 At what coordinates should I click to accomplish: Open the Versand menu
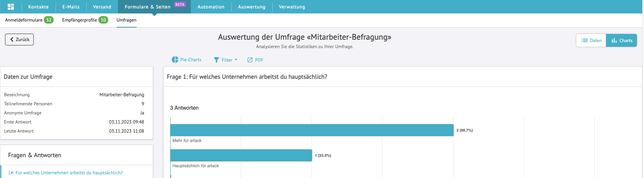click(102, 7)
